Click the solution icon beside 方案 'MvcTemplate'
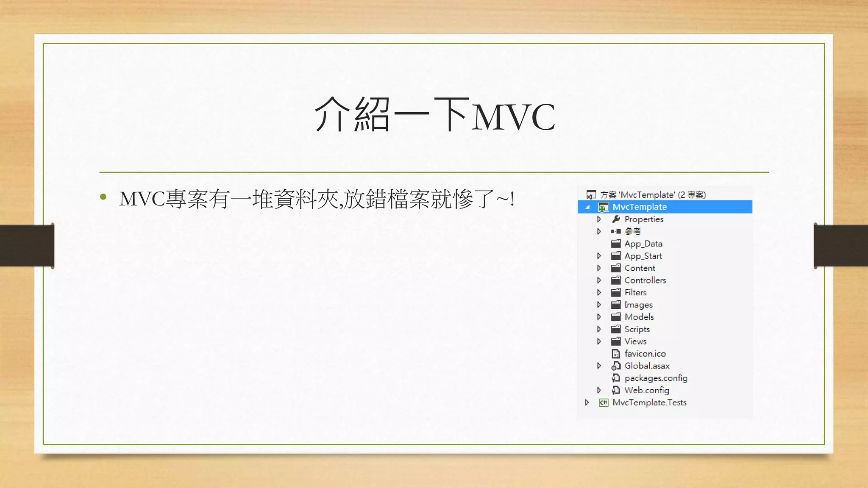 click(x=591, y=195)
